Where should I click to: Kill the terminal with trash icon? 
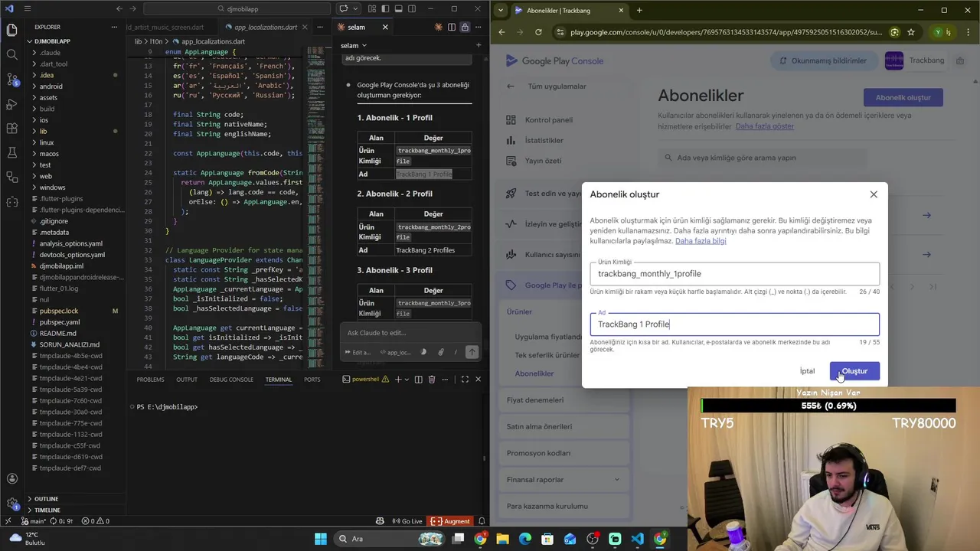[x=432, y=380]
